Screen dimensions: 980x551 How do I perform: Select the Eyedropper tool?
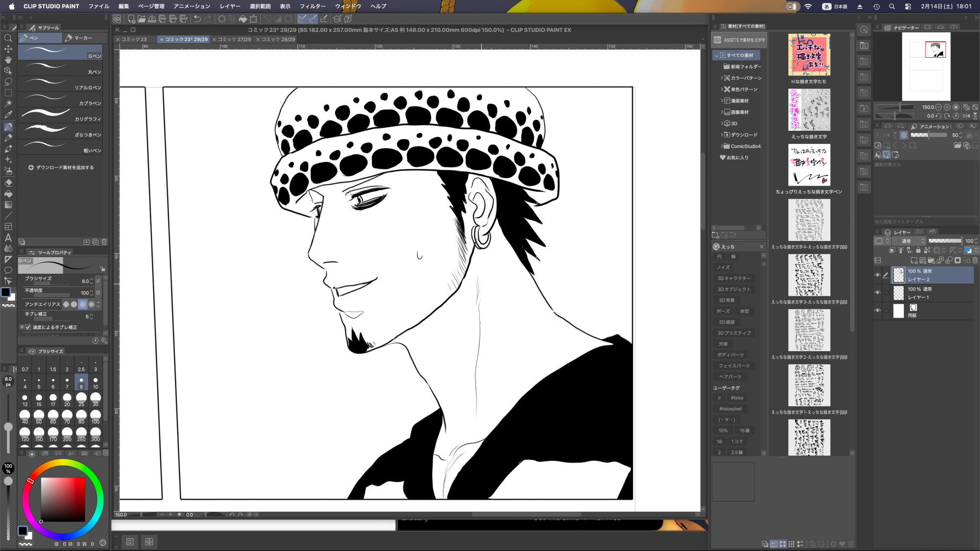(x=8, y=115)
